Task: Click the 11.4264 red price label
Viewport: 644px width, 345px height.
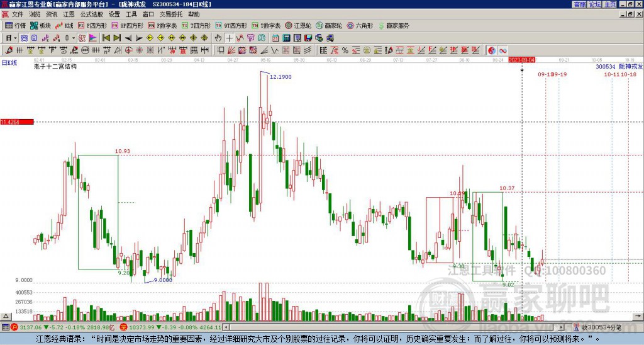Action: click(x=17, y=122)
